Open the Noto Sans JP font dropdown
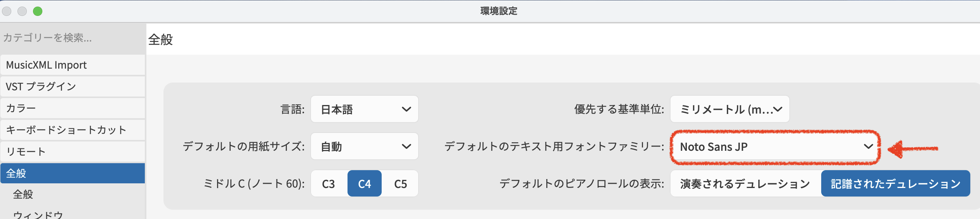 tap(775, 147)
